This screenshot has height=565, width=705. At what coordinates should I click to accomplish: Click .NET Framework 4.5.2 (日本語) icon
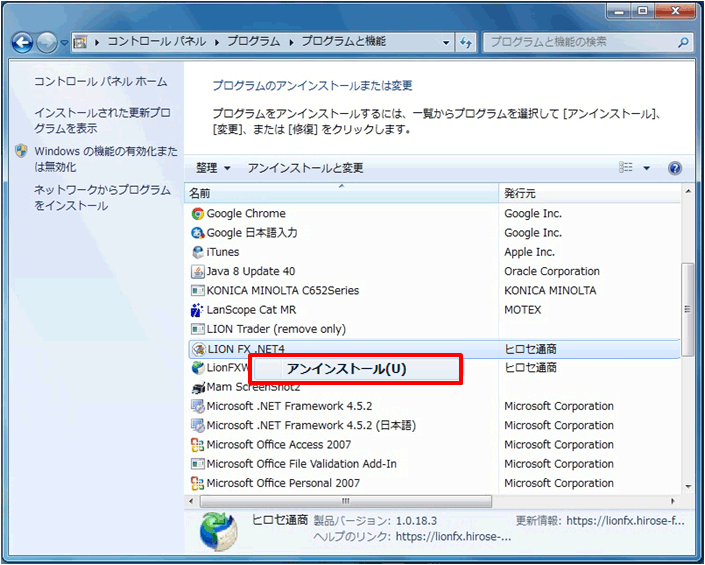coord(197,426)
